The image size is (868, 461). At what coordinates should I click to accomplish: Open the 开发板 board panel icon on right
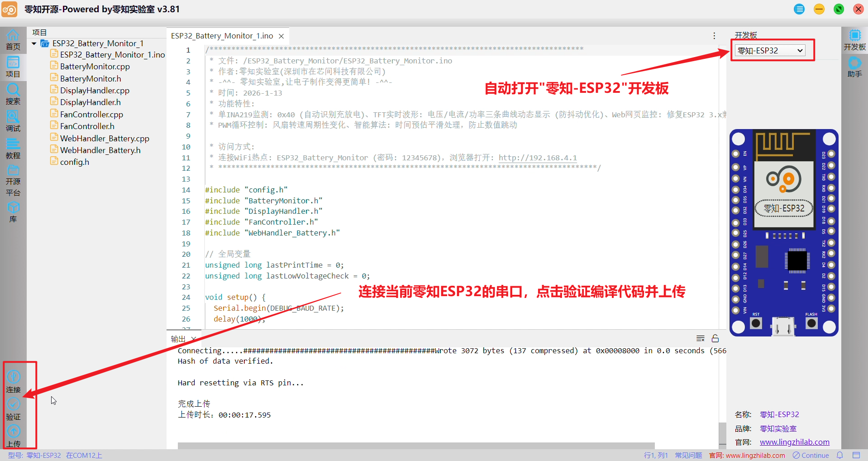[x=855, y=40]
